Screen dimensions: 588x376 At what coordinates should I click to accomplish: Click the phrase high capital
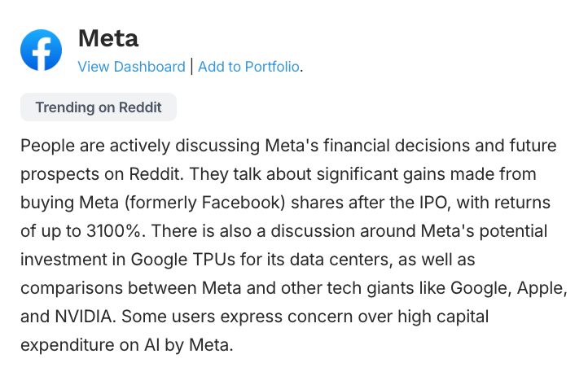click(x=443, y=317)
